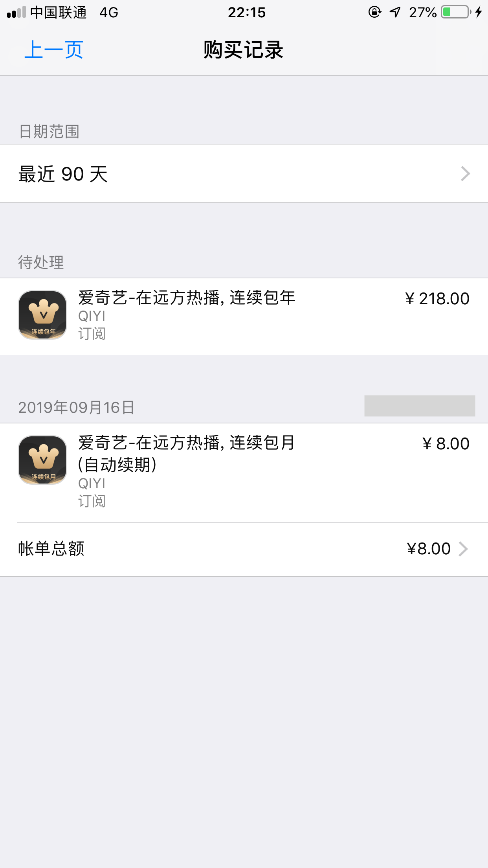488x868 pixels.
Task: Tap the ¥218.00 pending price
Action: (x=437, y=299)
